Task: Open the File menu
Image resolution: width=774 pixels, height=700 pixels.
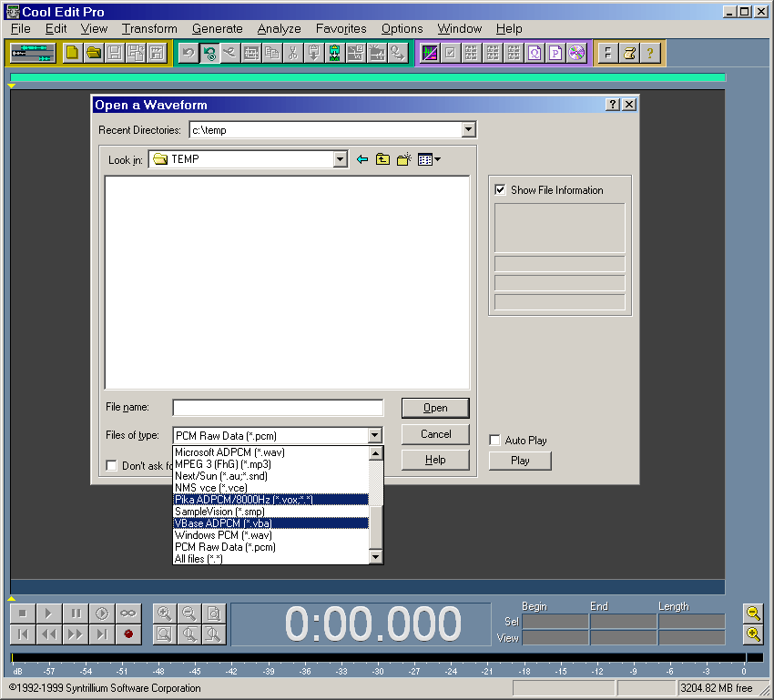Action: (21, 28)
